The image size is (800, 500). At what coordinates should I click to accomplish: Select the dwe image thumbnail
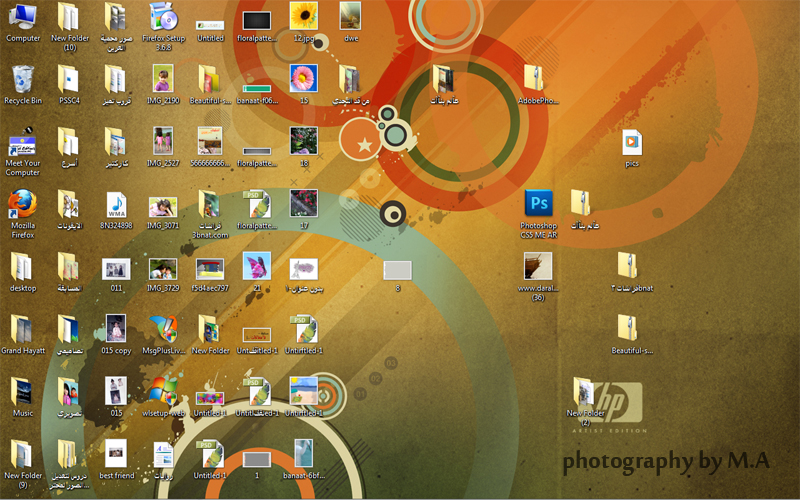[351, 16]
